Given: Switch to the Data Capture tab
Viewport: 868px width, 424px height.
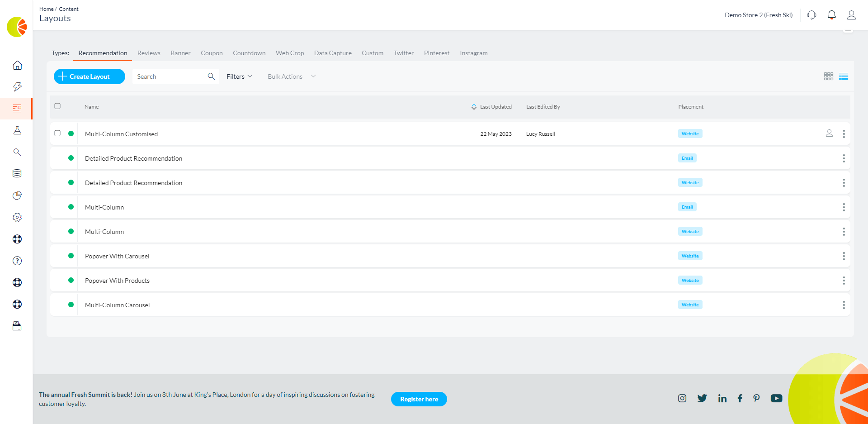Looking at the screenshot, I should pos(333,53).
